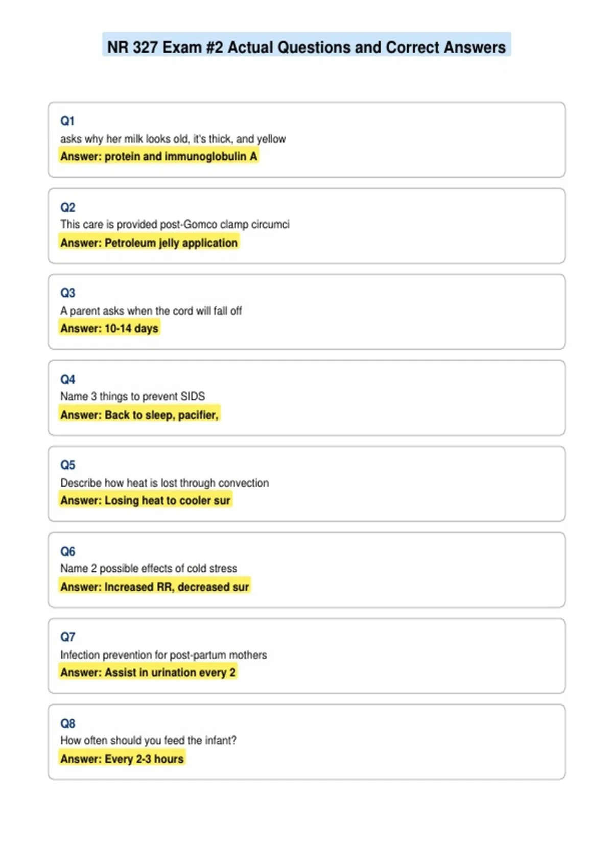613x868 pixels.
Task: Click the Q5 convection heat loss question
Action: [x=164, y=483]
